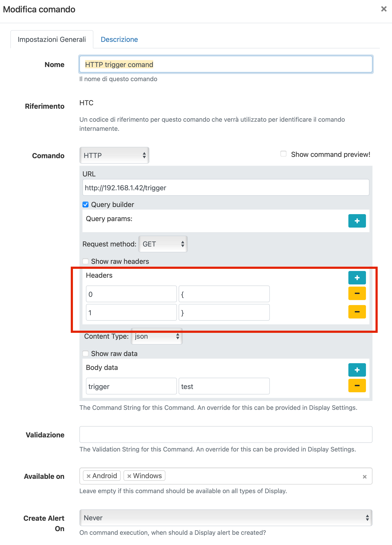Tick the Show raw data checkbox
The height and width of the screenshot is (545, 392).
click(x=86, y=353)
